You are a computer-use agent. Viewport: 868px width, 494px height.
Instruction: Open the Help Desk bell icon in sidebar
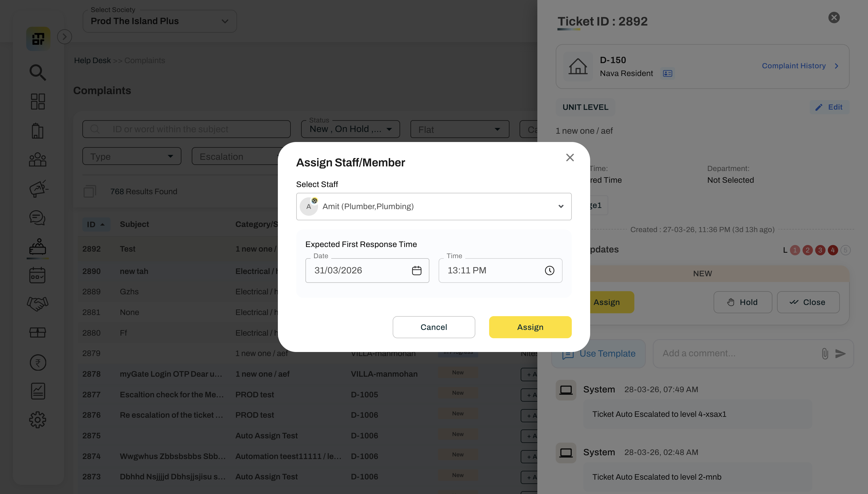tap(38, 247)
